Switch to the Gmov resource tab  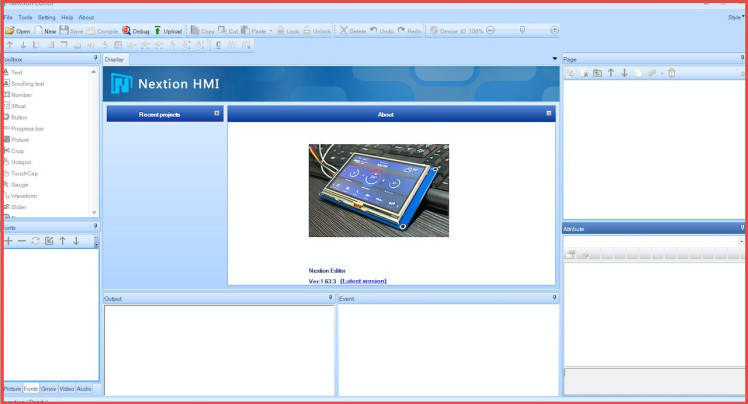(49, 389)
